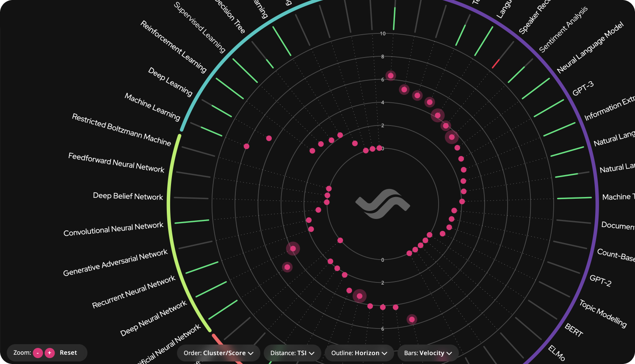Reset the chart zoom
Image resolution: width=635 pixels, height=364 pixels.
[x=68, y=353]
